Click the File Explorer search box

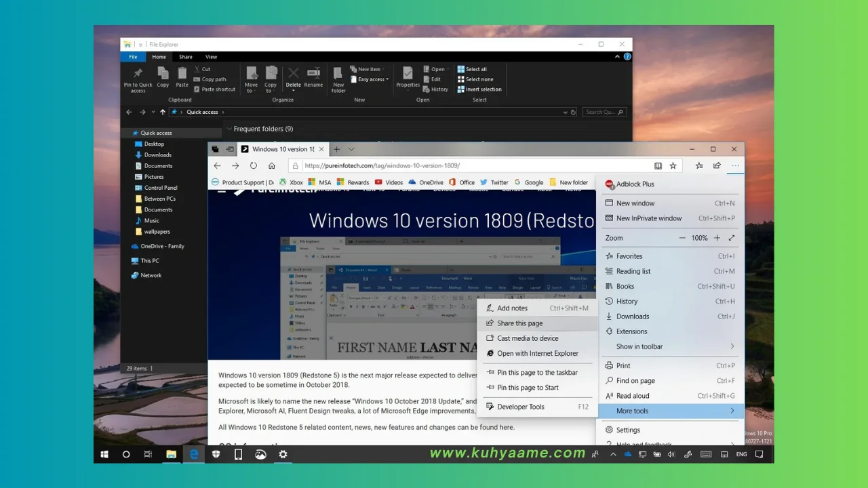pyautogui.click(x=605, y=113)
